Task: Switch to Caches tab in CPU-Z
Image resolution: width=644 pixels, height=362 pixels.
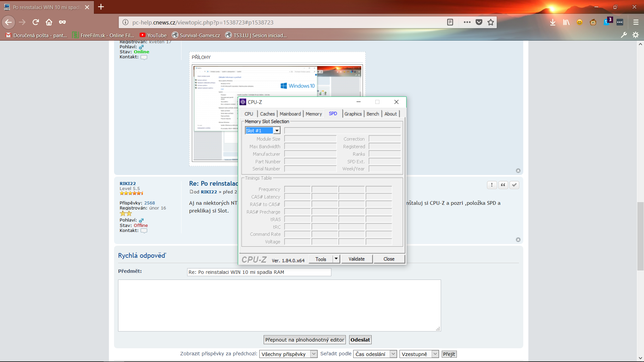Action: point(267,114)
